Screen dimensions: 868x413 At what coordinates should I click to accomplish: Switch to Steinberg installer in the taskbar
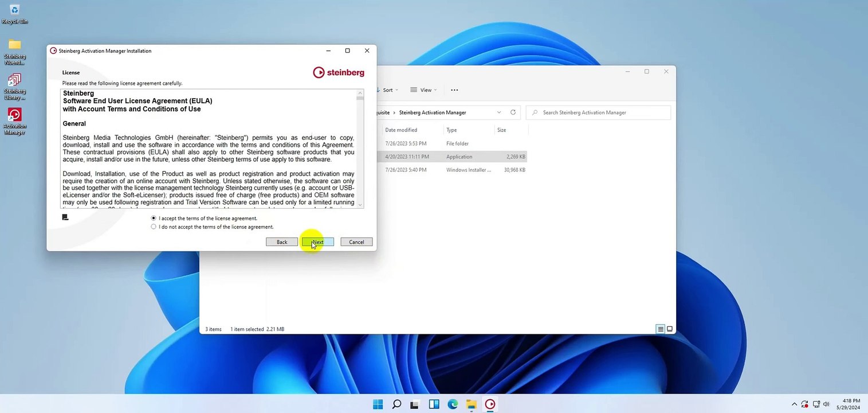[490, 404]
